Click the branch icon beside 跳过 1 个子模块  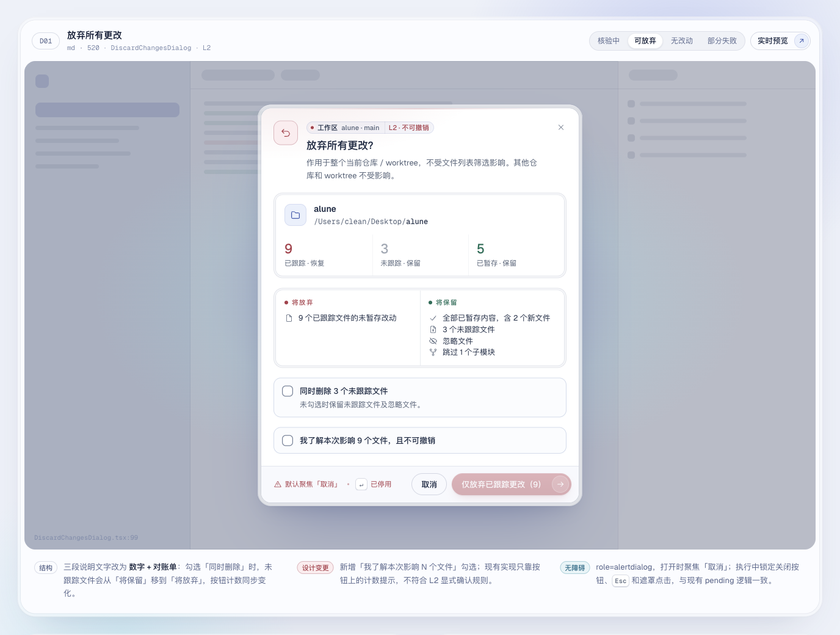pyautogui.click(x=433, y=352)
